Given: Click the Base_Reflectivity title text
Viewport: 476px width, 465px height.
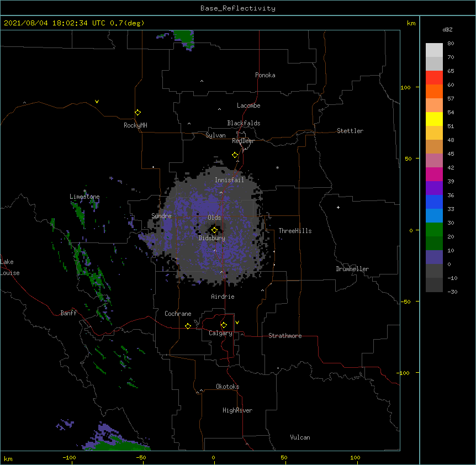Looking at the screenshot, I should [238, 8].
